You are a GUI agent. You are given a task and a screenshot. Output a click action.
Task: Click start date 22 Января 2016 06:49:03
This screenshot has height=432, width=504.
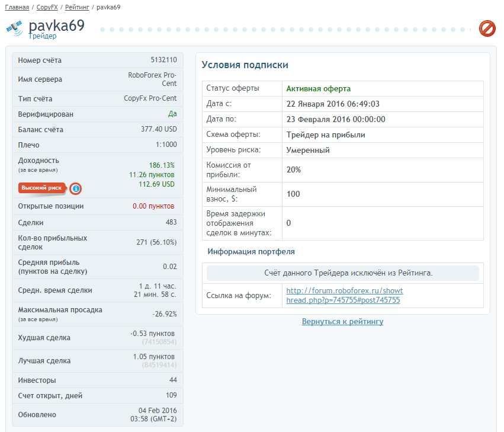(x=333, y=104)
